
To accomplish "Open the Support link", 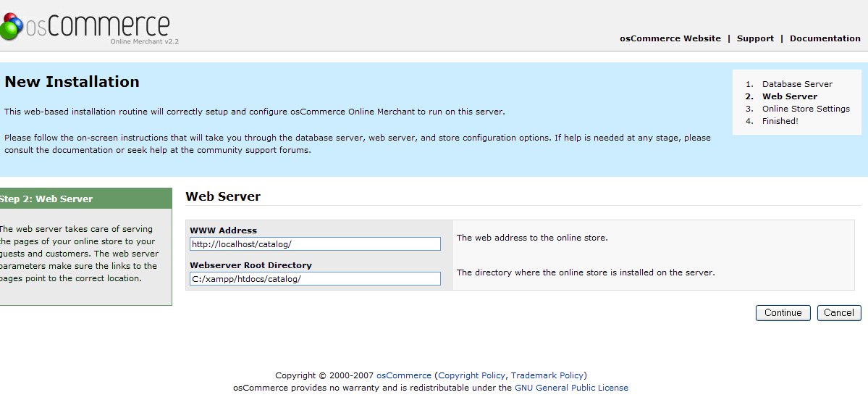I will [x=755, y=39].
